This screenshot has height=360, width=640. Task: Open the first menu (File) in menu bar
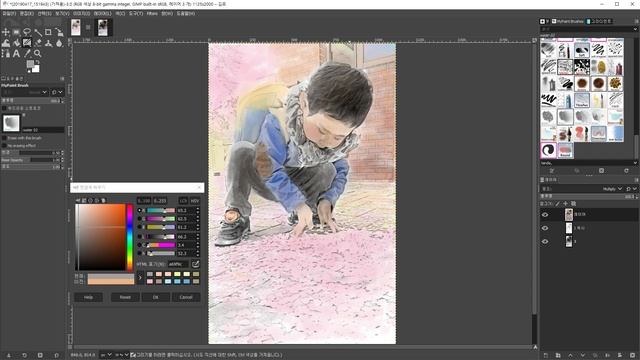(x=9, y=13)
